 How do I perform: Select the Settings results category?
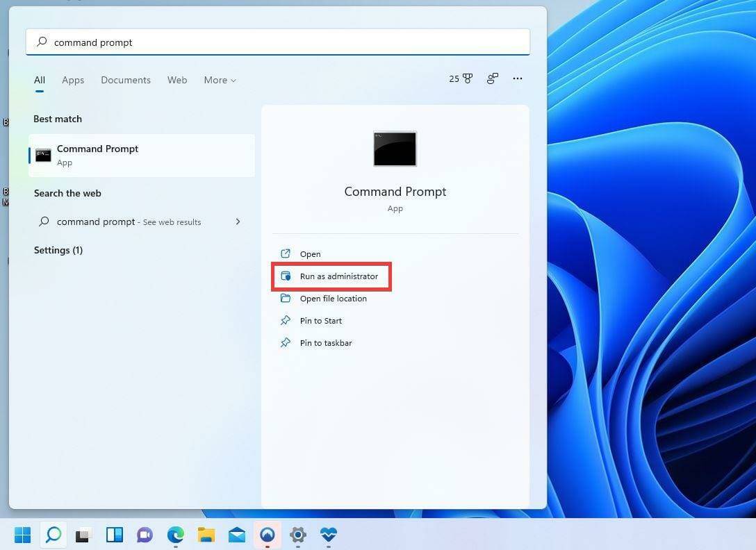click(58, 250)
